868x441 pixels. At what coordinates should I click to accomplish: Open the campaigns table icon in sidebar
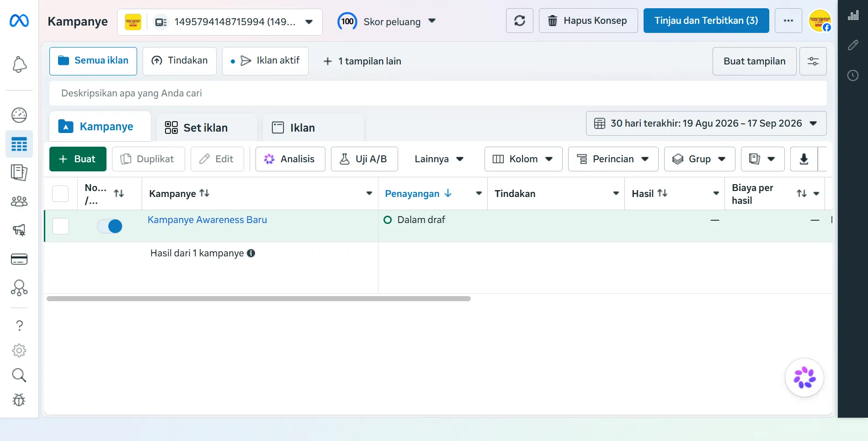click(x=19, y=144)
